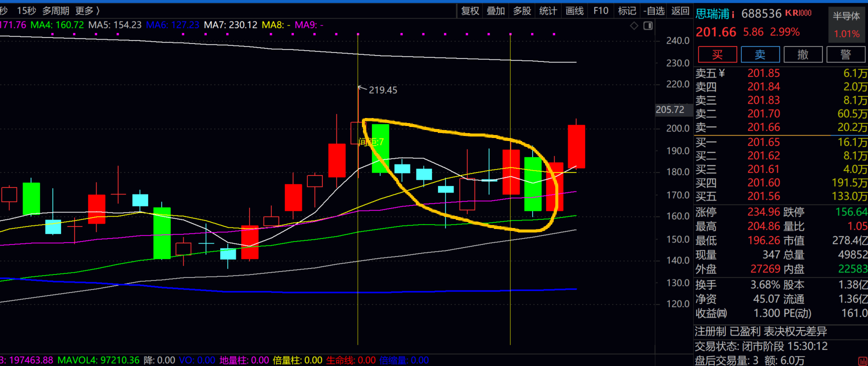
Task: Click the 219.45 high price marker
Action: [382, 90]
